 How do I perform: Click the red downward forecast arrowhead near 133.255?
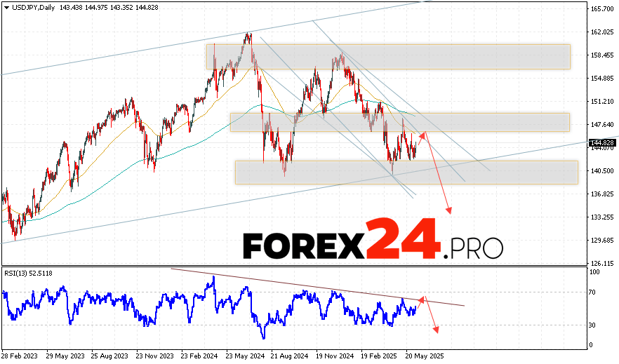coord(449,210)
